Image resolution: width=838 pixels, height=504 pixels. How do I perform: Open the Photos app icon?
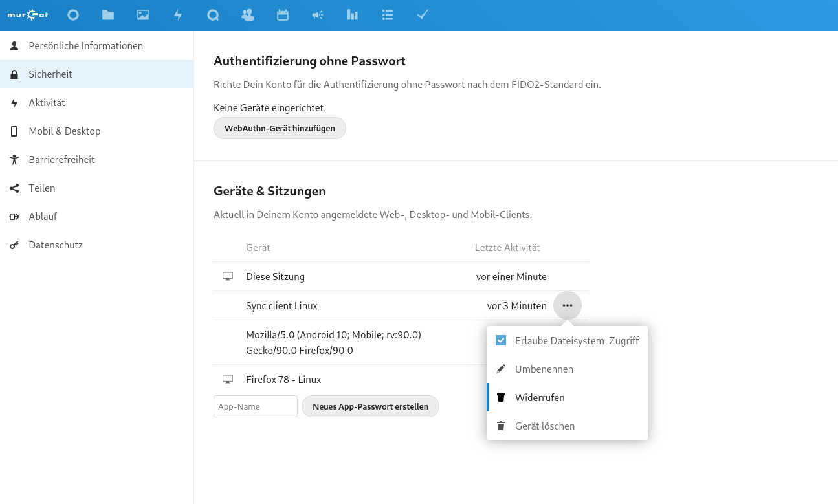pyautogui.click(x=143, y=15)
